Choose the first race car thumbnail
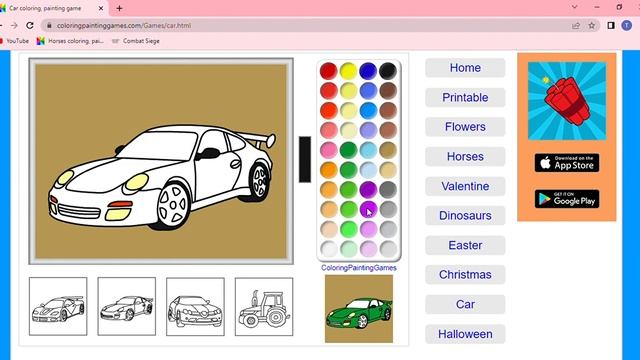This screenshot has width=640, height=360. coord(58,307)
